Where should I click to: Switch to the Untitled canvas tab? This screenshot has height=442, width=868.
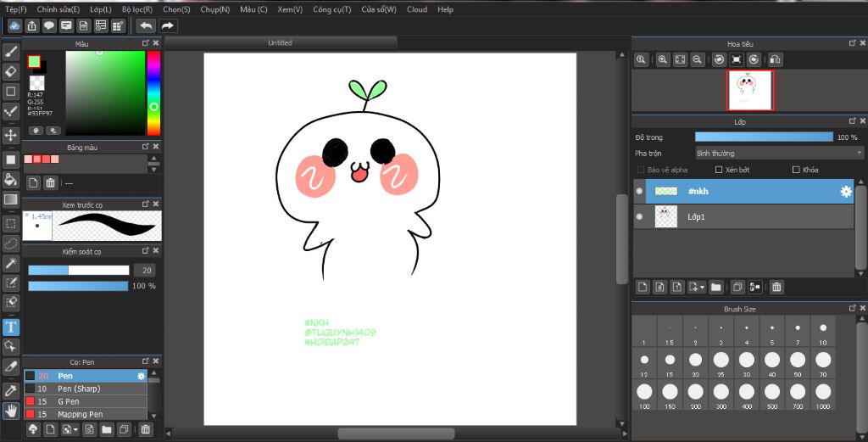click(280, 42)
